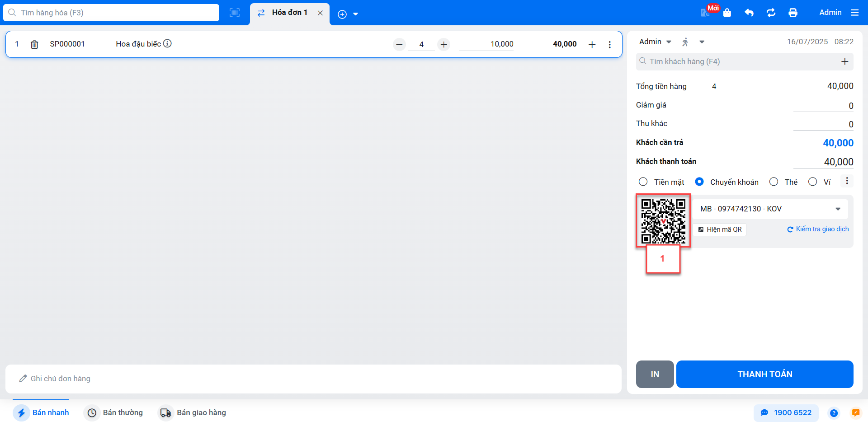Switch to Hóa đơn 1 tab

[289, 13]
